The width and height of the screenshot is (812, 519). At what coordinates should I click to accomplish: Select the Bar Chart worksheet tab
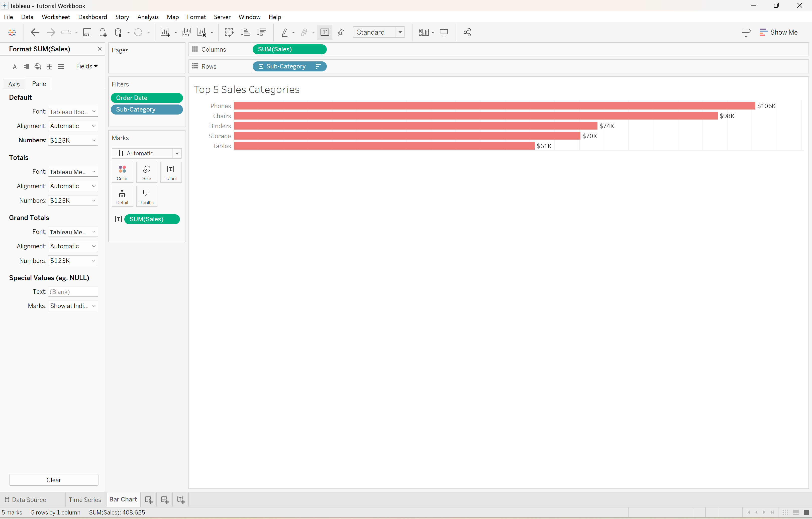tap(123, 499)
